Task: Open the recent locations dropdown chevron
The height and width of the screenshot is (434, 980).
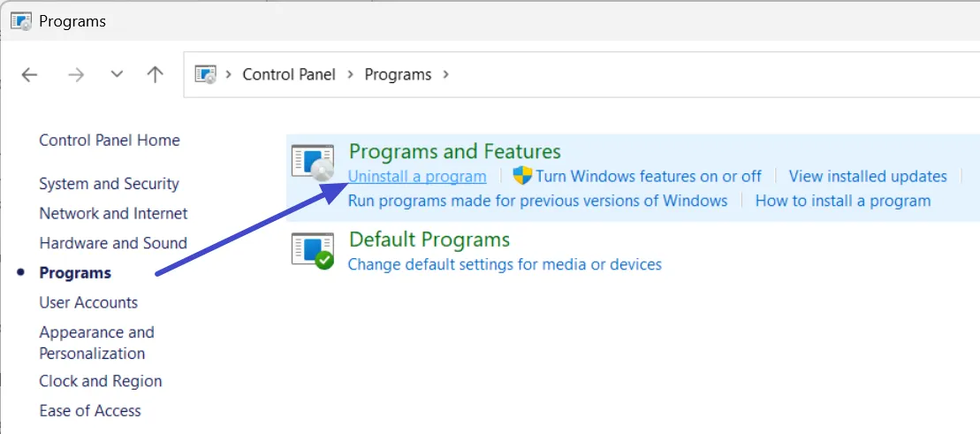Action: point(117,75)
